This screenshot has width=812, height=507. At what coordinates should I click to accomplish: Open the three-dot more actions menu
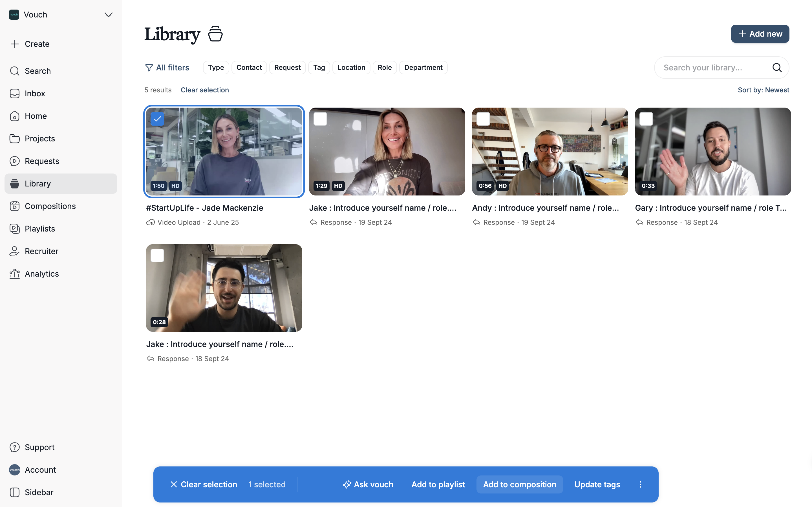[x=640, y=484]
